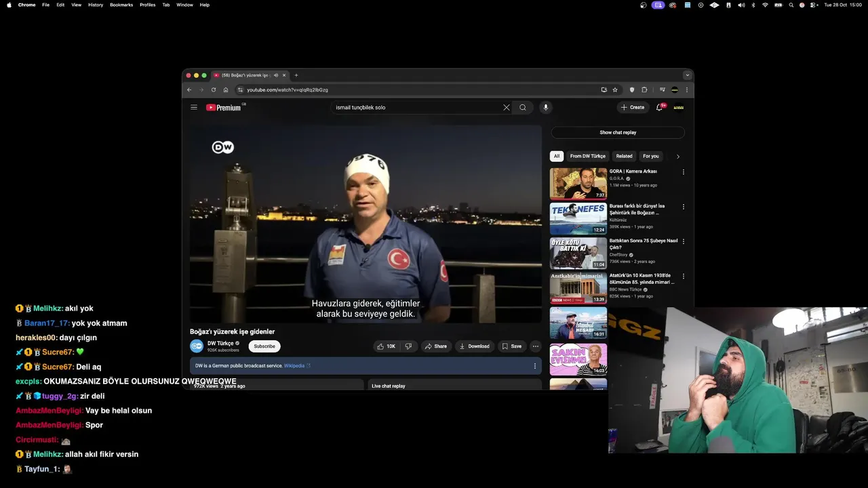Screen dimensions: 868x488
Task: Reload the YouTube page
Action: point(214,89)
